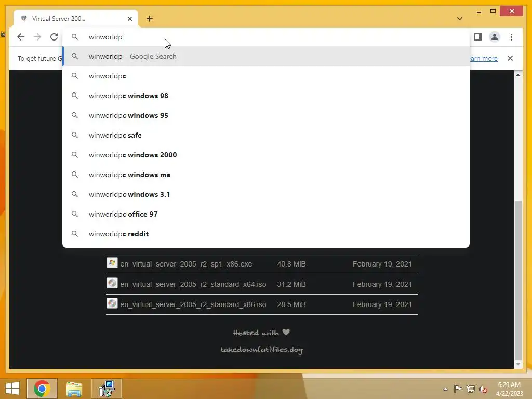This screenshot has height=399, width=532.
Task: Click in the address bar text field
Action: pos(266,37)
